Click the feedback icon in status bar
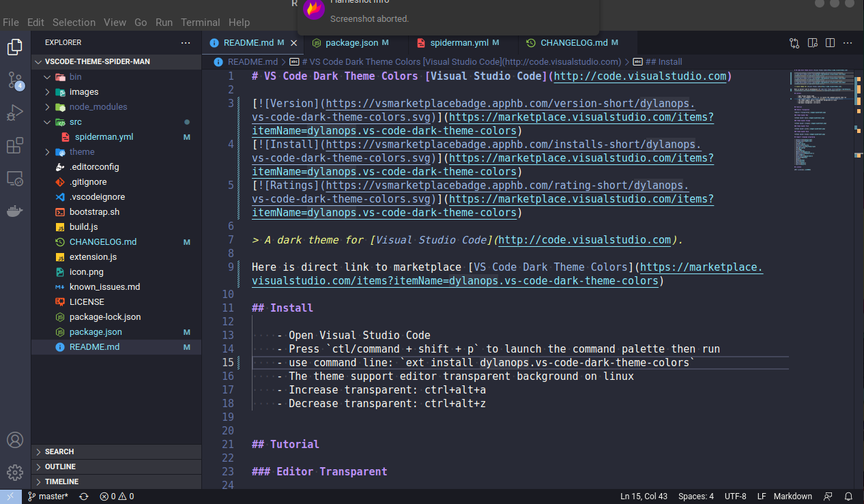The width and height of the screenshot is (864, 504). (x=828, y=496)
